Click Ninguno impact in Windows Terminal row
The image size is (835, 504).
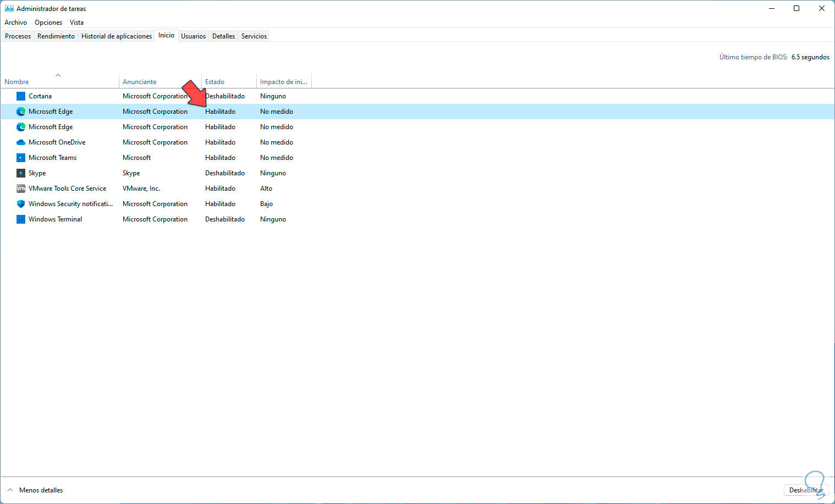tap(273, 219)
